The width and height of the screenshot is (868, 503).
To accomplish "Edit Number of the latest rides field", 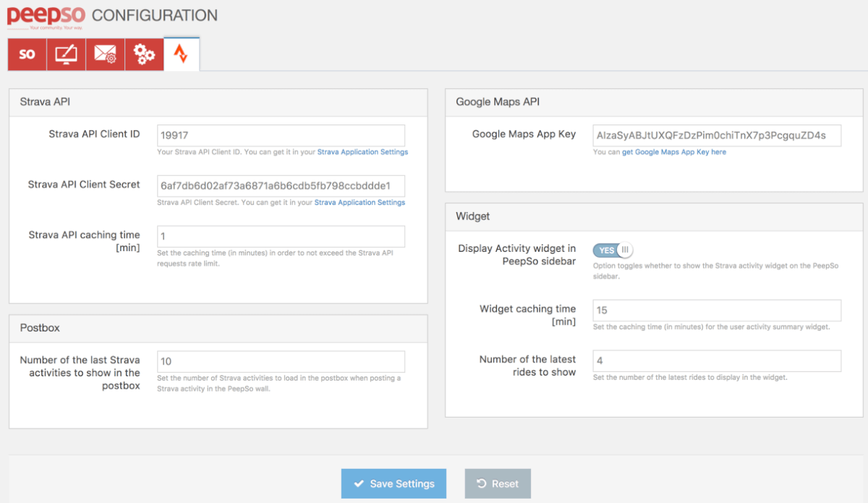I will tap(716, 361).
